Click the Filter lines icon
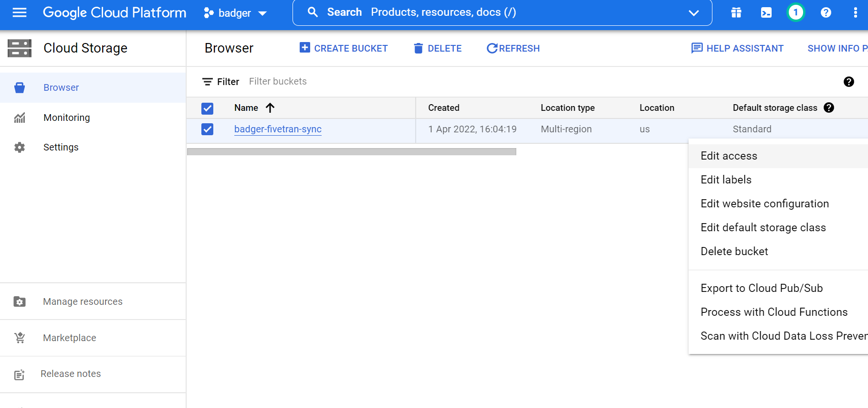Screen dimensions: 868x408 208,82
